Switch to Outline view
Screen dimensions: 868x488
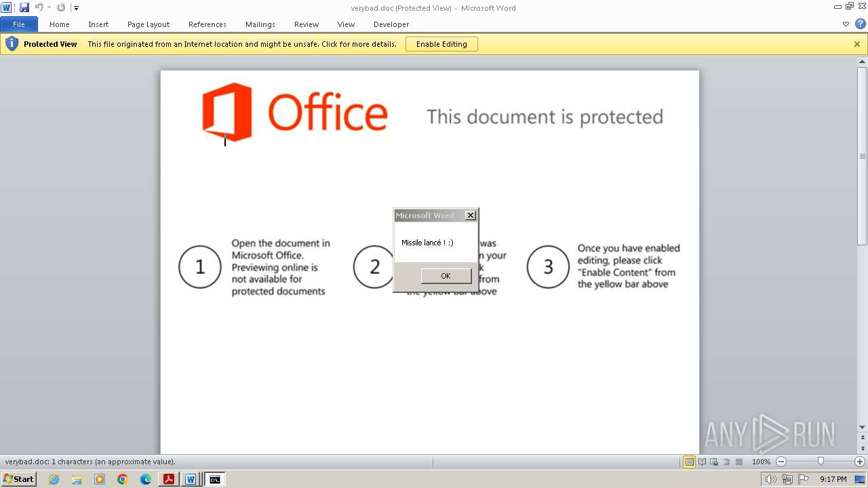(726, 462)
